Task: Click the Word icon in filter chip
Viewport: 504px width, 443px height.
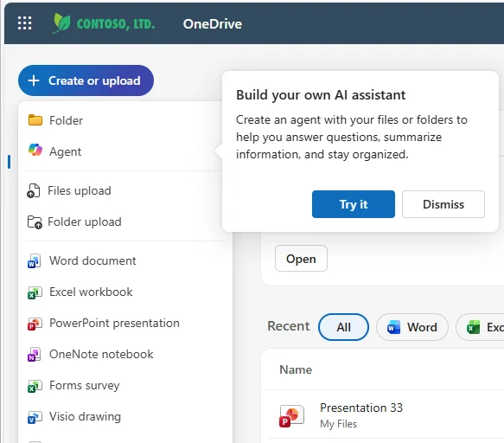Action: (393, 327)
